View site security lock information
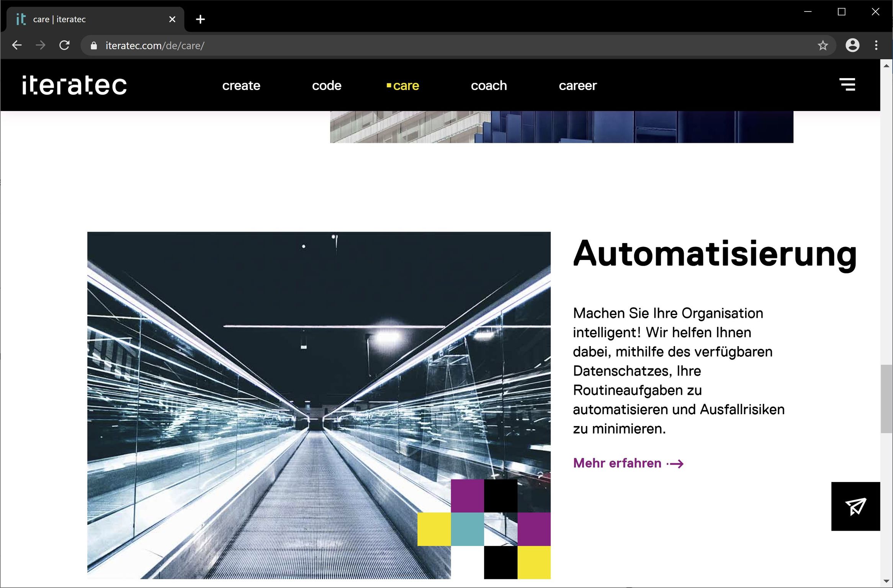The height and width of the screenshot is (588, 893). (94, 46)
